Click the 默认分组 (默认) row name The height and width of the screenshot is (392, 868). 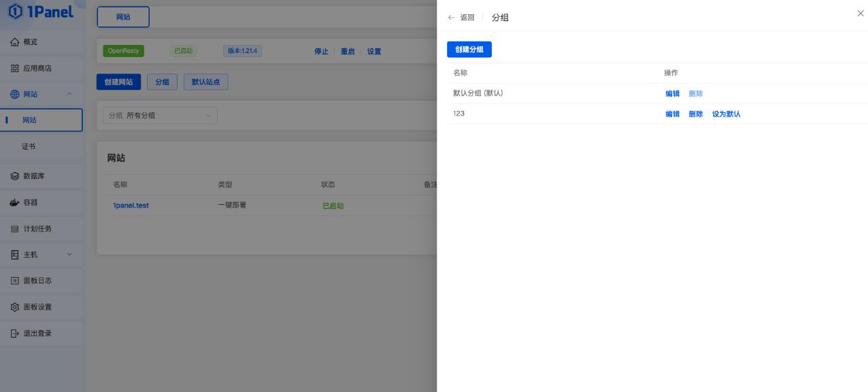(478, 93)
